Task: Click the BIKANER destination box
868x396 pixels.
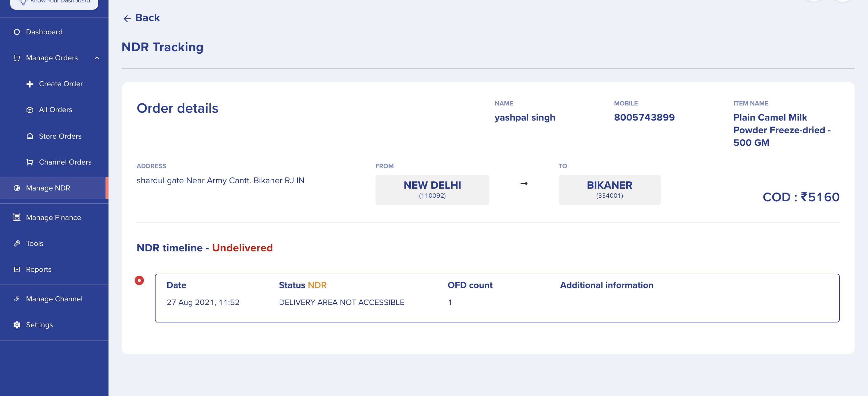Action: coord(609,189)
